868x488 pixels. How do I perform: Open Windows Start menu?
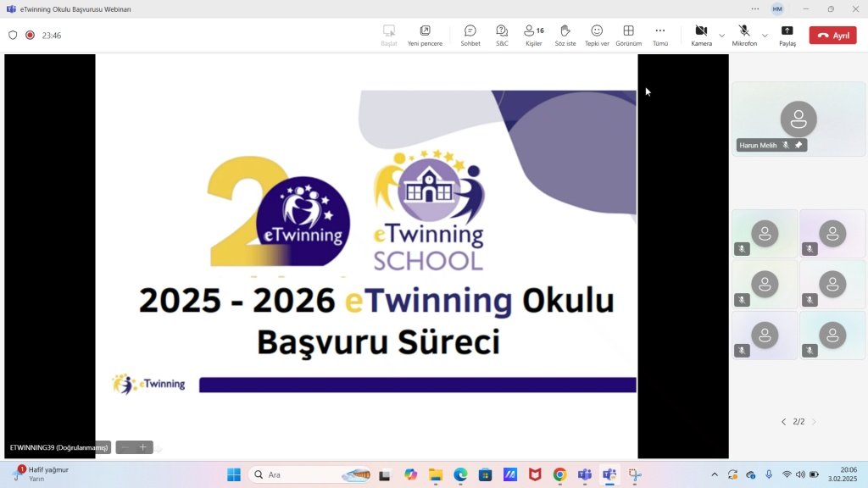(234, 474)
